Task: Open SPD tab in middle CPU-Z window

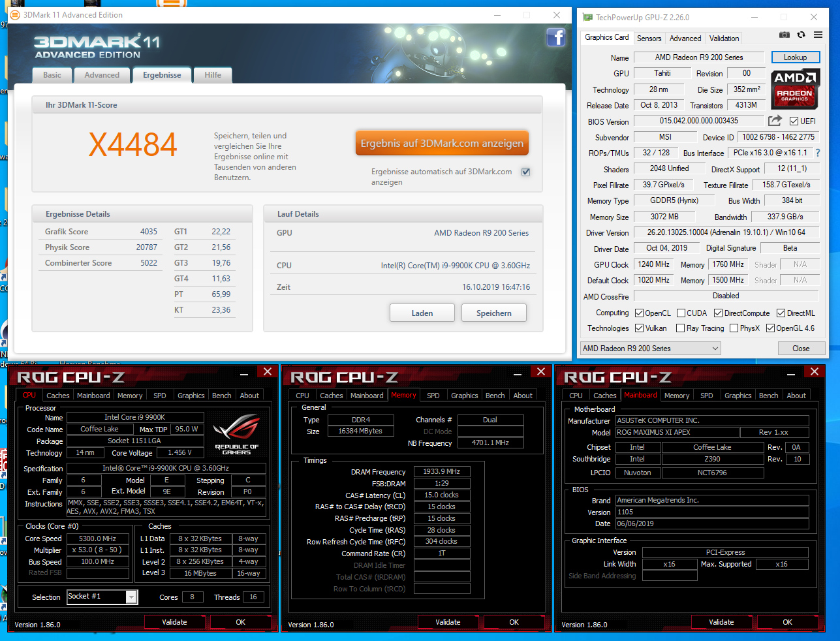Action: click(x=433, y=396)
